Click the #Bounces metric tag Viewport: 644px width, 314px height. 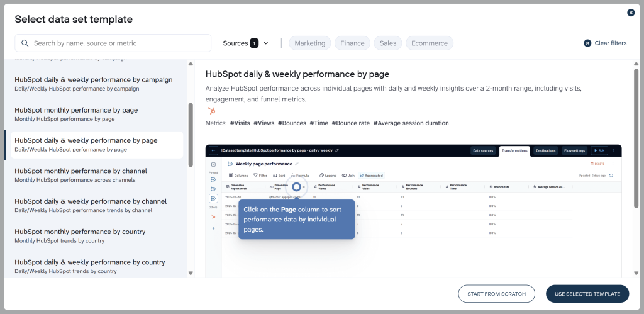292,123
